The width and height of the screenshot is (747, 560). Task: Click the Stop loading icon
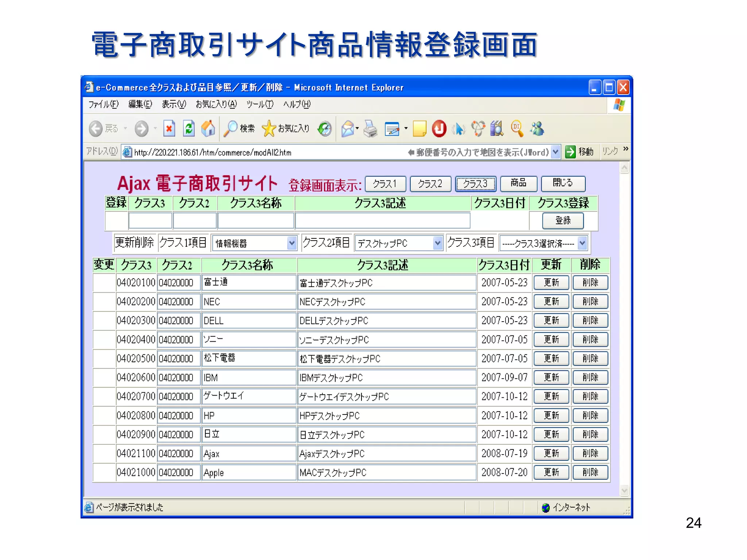[x=169, y=129]
